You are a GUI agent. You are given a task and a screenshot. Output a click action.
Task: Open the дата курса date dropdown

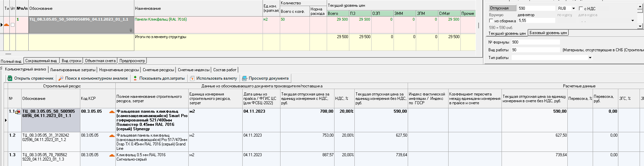point(633,21)
